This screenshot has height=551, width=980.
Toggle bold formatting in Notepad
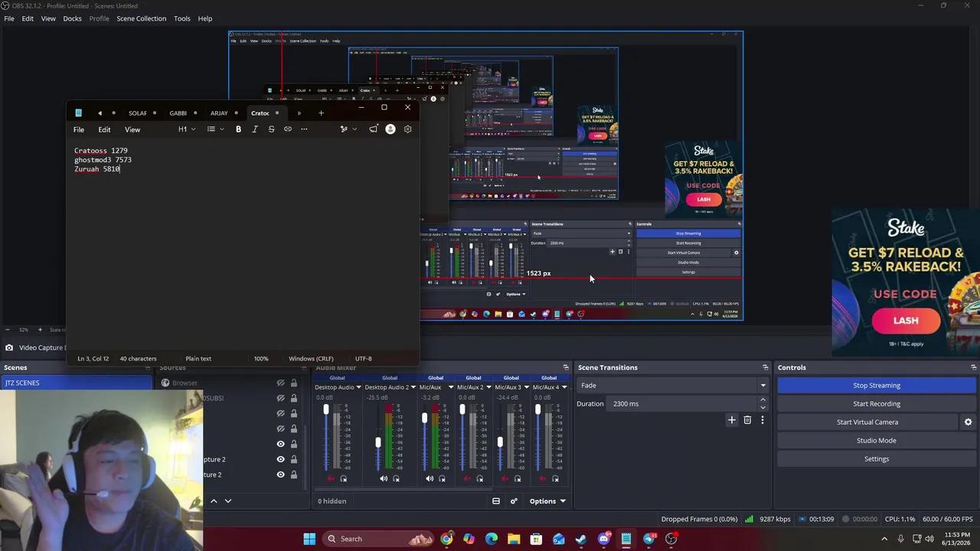238,129
